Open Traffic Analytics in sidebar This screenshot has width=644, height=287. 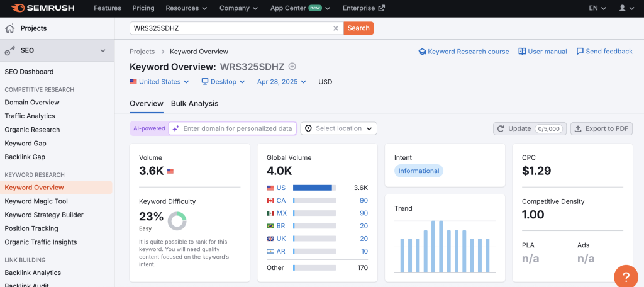coord(30,116)
